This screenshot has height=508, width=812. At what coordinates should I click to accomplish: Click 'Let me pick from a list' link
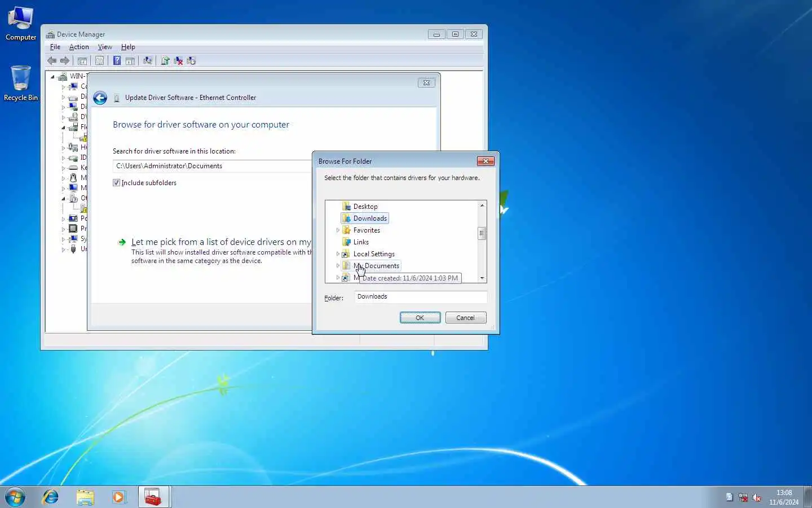tap(221, 242)
